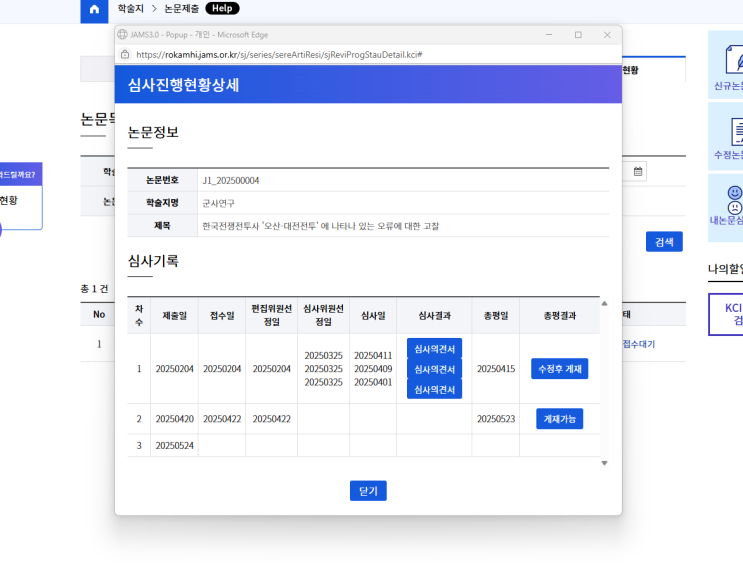
Task: Select journal name 군사연구 text
Action: tap(218, 203)
